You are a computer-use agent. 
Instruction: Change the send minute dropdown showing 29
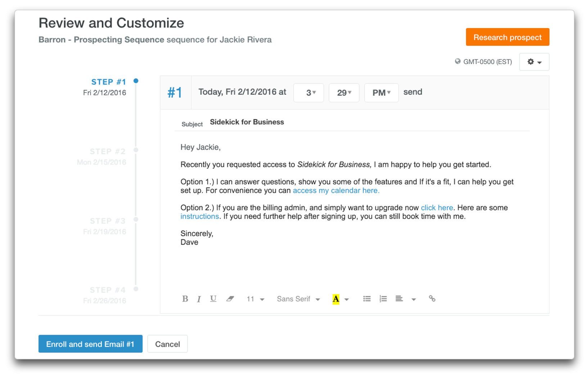click(x=344, y=93)
